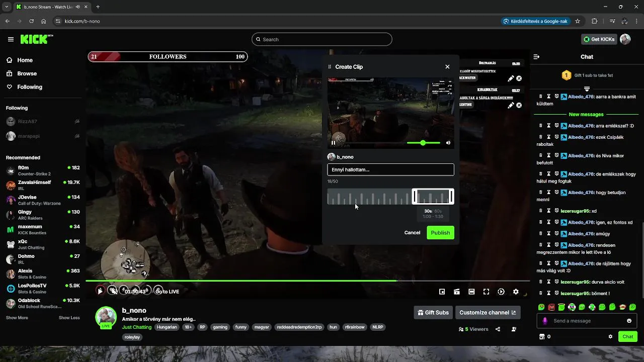Open chat settings gear
The image size is (644, 362).
click(x=610, y=336)
